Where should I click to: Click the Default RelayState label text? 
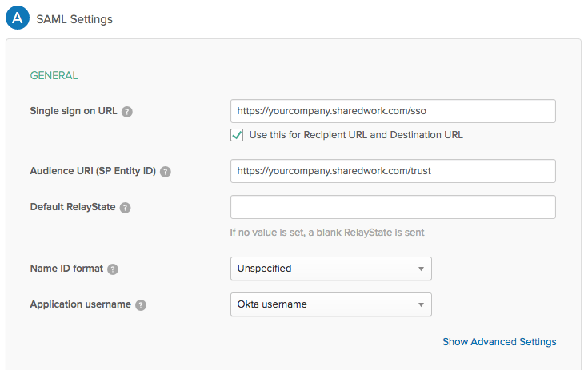point(73,207)
